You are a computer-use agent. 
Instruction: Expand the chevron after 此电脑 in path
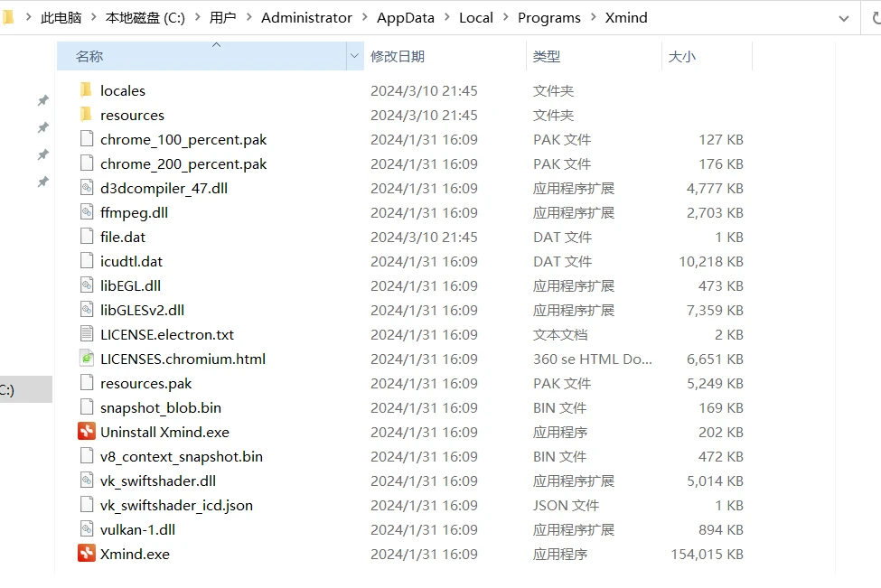pos(93,17)
